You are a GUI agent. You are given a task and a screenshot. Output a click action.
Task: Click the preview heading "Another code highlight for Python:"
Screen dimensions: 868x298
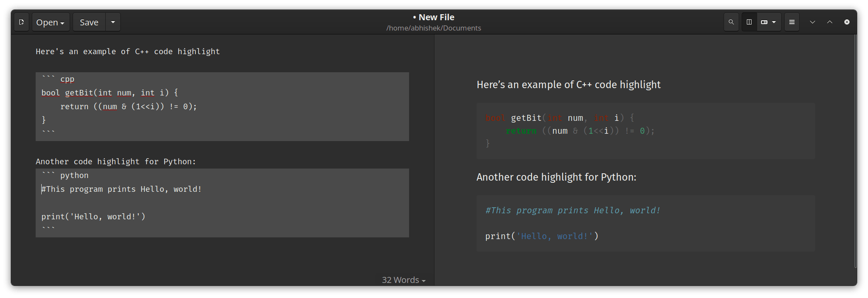tap(556, 177)
